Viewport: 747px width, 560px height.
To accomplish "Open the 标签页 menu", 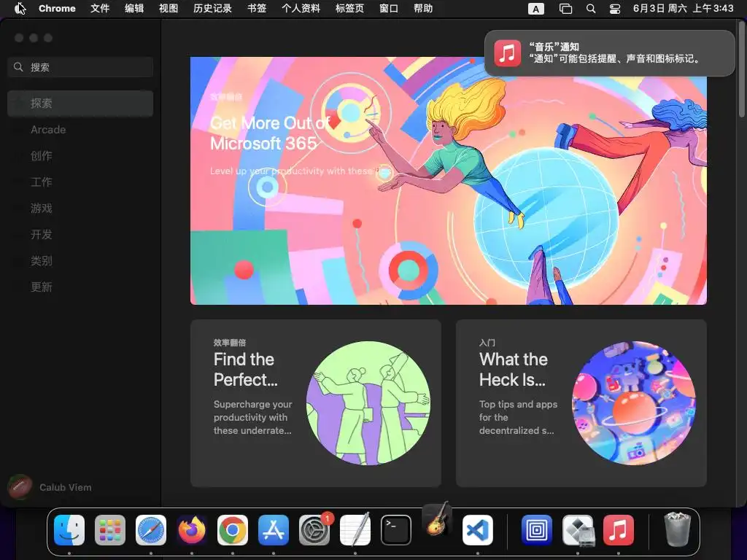I will click(x=349, y=9).
